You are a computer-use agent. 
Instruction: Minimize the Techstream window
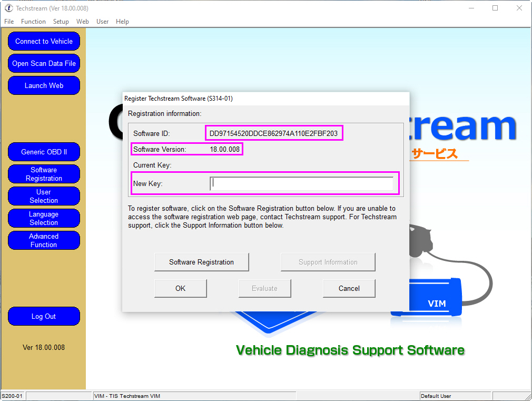(x=471, y=8)
